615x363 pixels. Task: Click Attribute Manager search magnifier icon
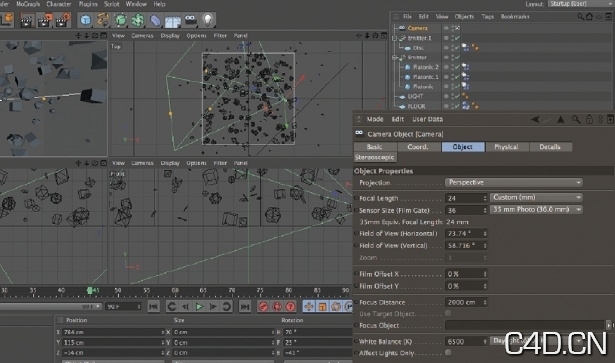tap(576, 119)
